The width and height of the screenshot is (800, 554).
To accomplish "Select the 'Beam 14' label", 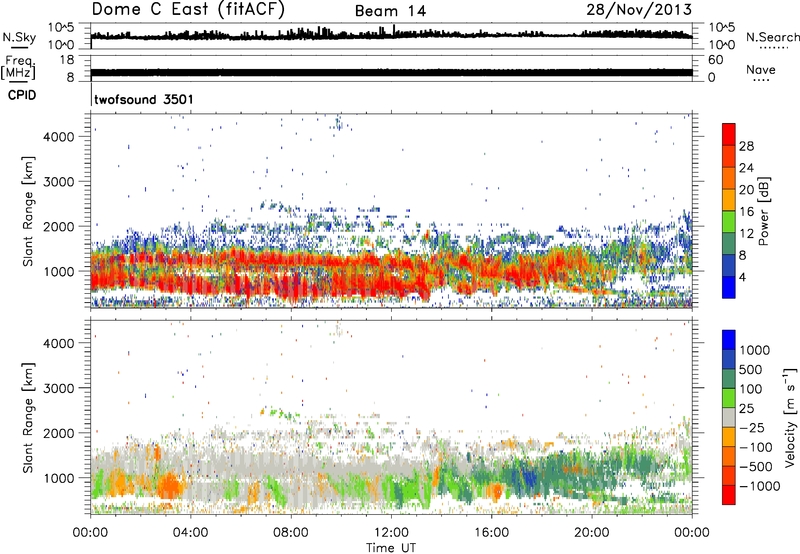I will [x=390, y=11].
